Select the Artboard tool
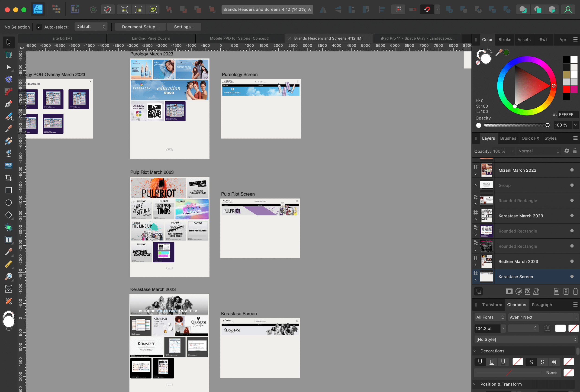 click(x=9, y=55)
